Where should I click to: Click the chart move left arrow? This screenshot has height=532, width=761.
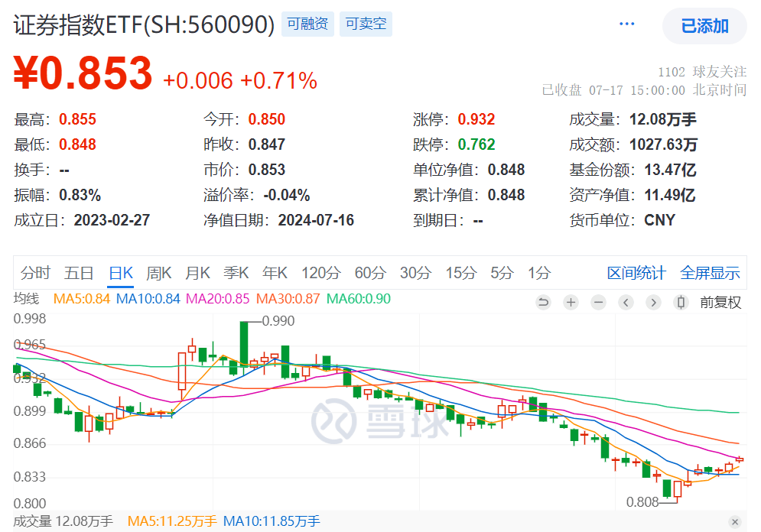(626, 303)
